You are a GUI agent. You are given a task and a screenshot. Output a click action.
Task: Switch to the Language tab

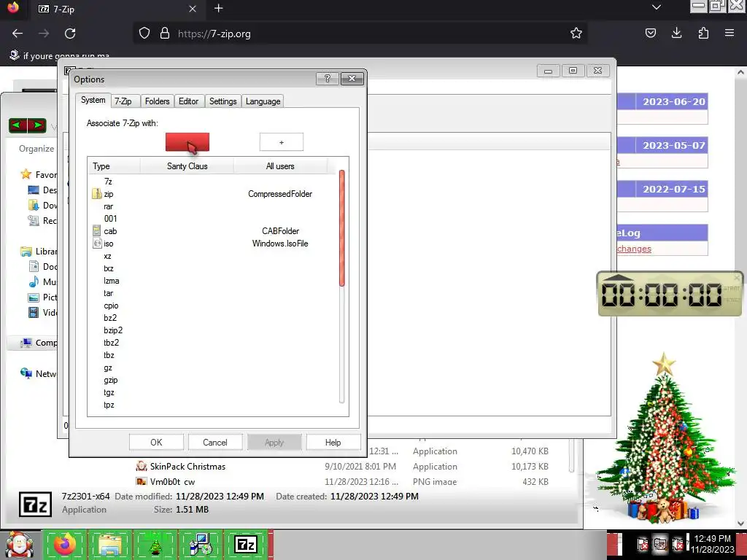(263, 101)
